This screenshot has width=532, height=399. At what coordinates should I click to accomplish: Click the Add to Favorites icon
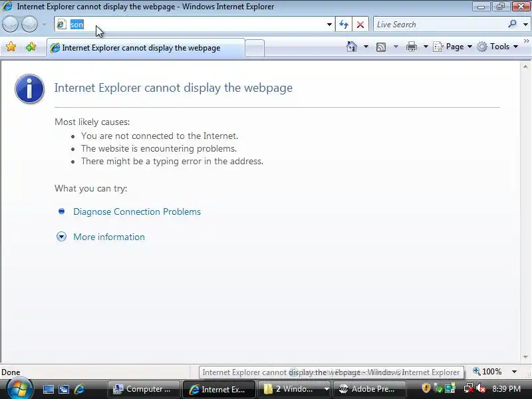pos(31,47)
